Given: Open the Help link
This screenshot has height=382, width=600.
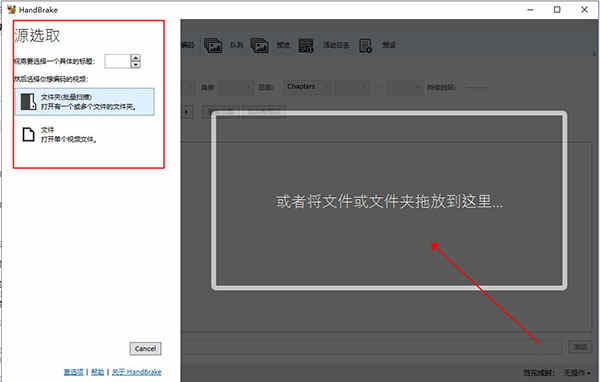Looking at the screenshot, I should pos(98,372).
